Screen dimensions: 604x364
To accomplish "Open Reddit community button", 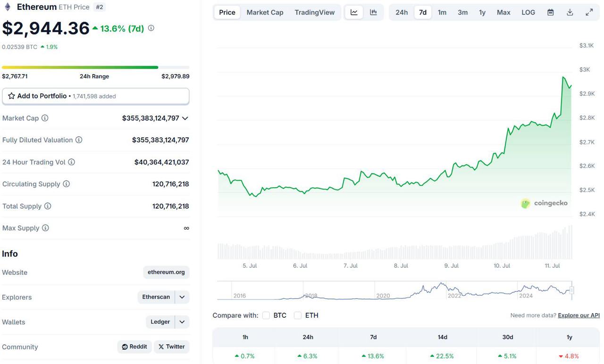I will tap(134, 347).
